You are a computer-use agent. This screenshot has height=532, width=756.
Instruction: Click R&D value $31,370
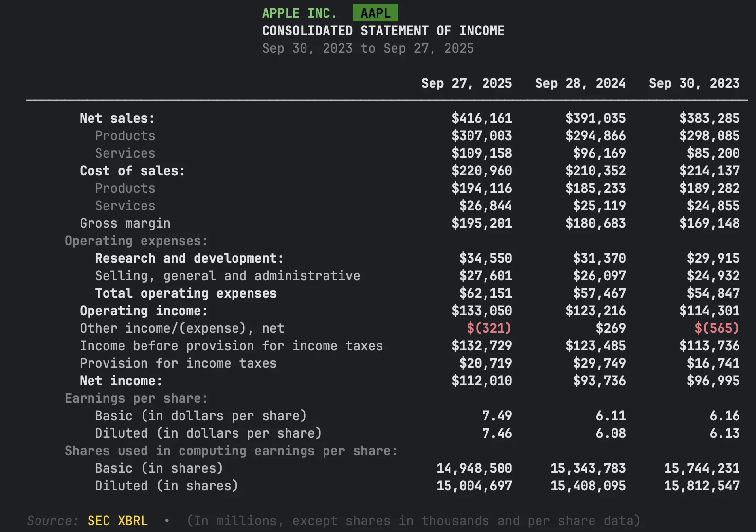coord(599,258)
